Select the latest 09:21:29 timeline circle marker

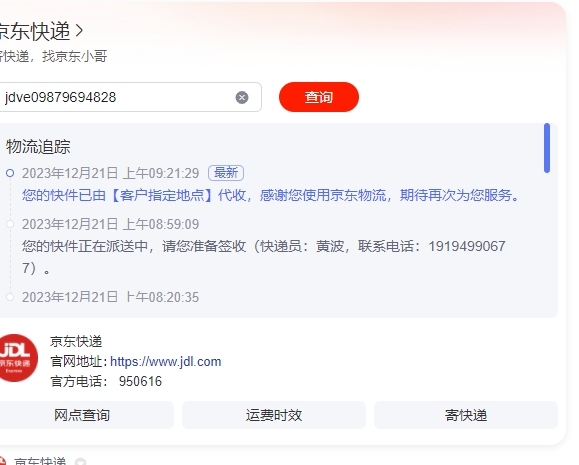(10, 173)
